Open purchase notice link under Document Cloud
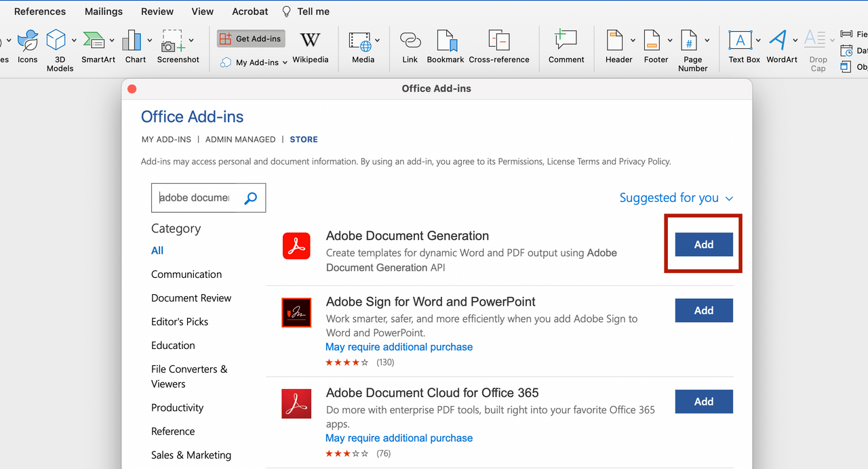Viewport: 868px width, 469px height. pos(399,438)
